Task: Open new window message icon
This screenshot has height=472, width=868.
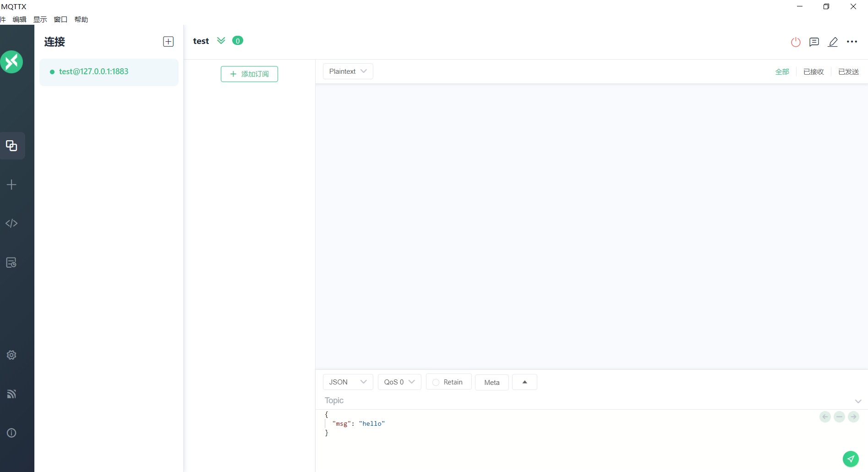Action: point(814,42)
